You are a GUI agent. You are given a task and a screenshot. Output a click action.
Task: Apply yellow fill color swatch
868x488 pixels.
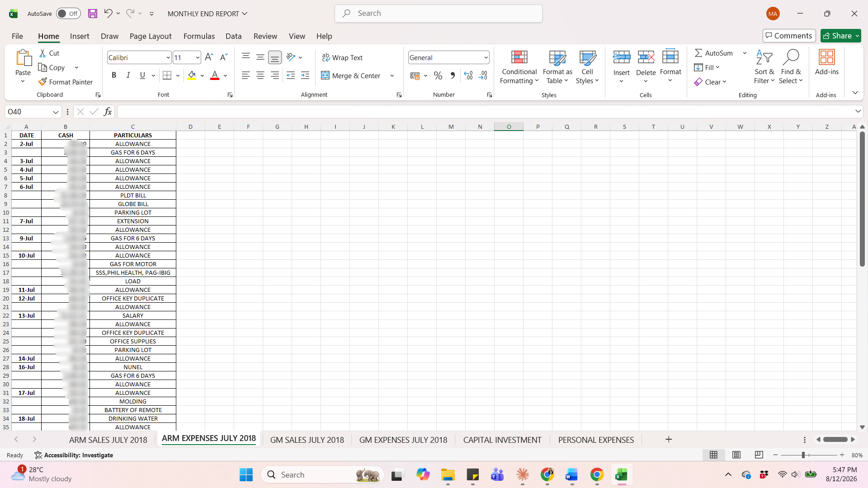coord(192,75)
